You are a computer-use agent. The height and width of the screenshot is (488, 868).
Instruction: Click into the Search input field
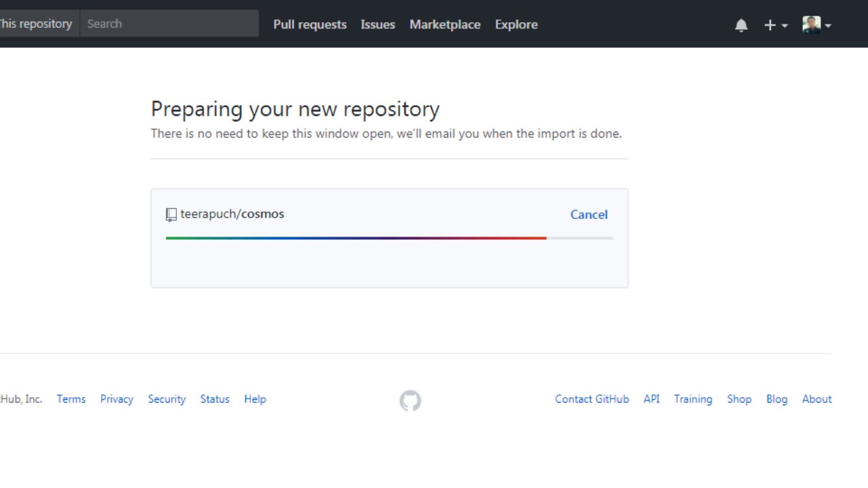(x=170, y=24)
